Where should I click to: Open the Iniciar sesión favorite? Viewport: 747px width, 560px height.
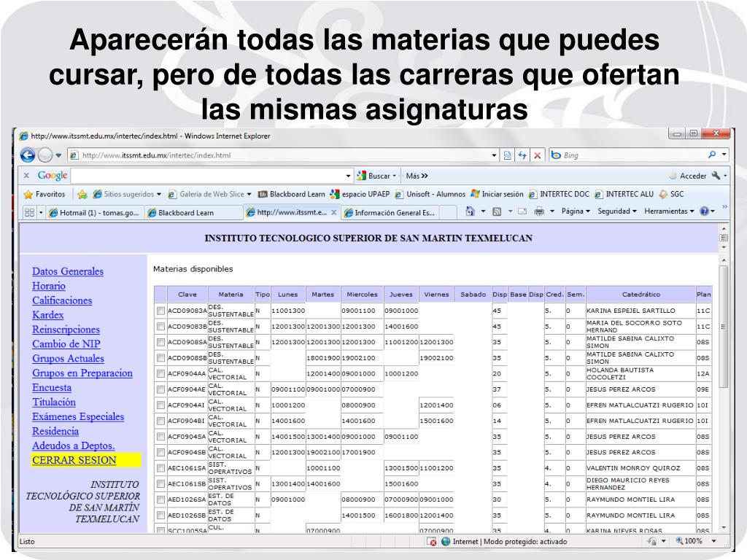click(497, 194)
